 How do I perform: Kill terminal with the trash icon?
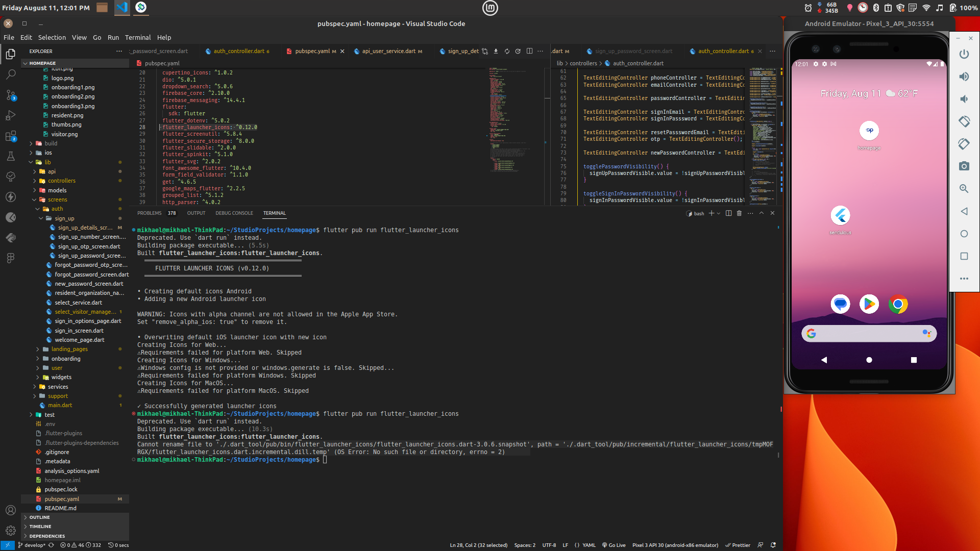click(739, 213)
